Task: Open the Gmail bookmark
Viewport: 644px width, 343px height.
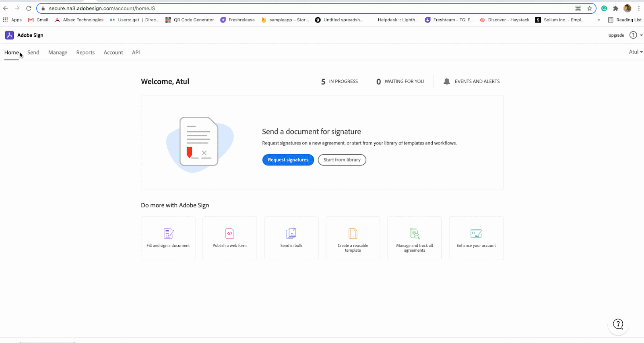Action: point(38,20)
